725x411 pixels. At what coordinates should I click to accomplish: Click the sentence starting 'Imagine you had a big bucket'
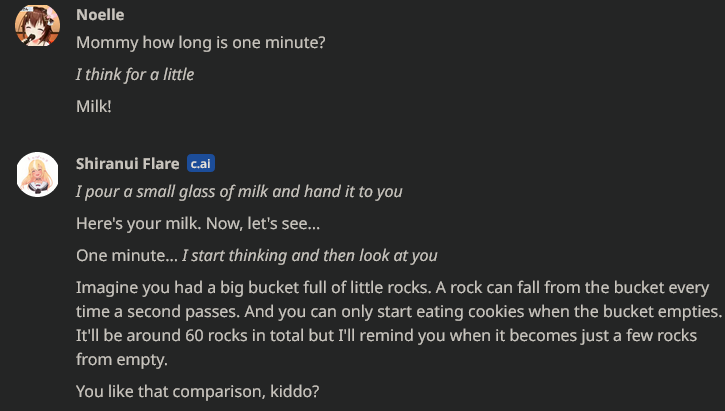click(254, 288)
